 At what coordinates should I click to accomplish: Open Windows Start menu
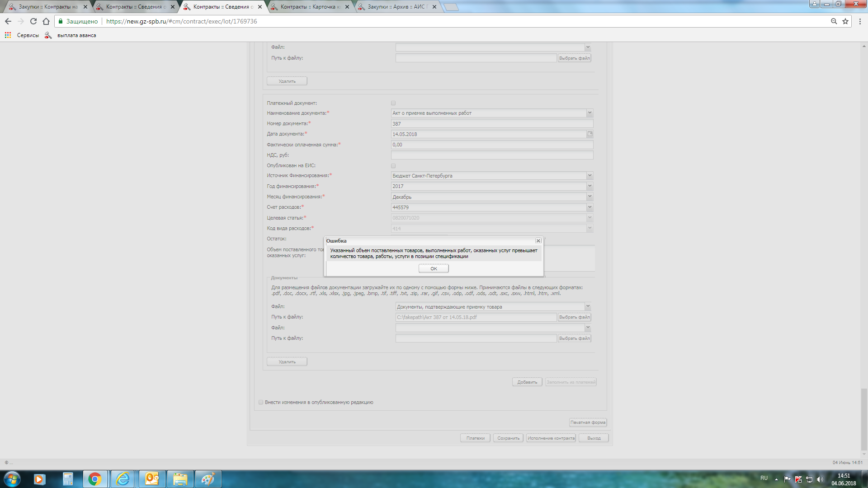pos(12,479)
